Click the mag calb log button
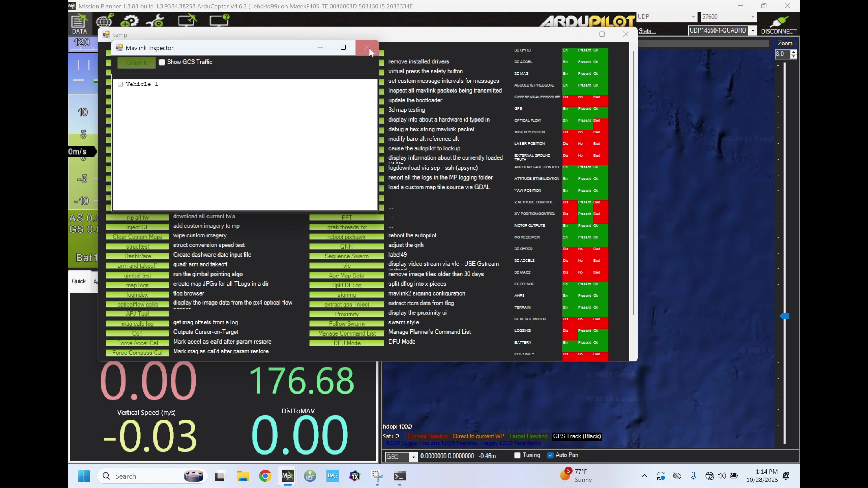The image size is (868, 488). click(137, 324)
